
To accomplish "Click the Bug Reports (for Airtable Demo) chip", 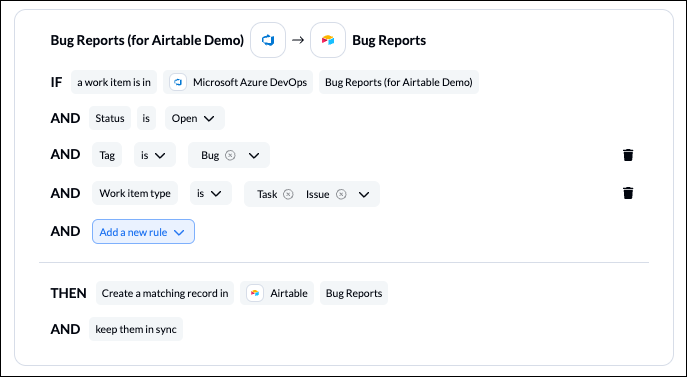I will pyautogui.click(x=399, y=82).
